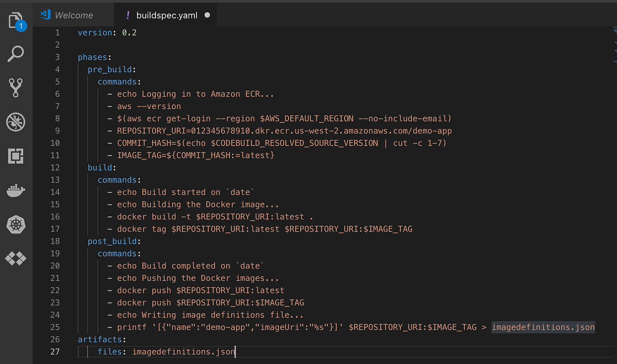The height and width of the screenshot is (364, 617).
Task: Click the crossed-out flask activity bar icon
Action: tap(16, 122)
